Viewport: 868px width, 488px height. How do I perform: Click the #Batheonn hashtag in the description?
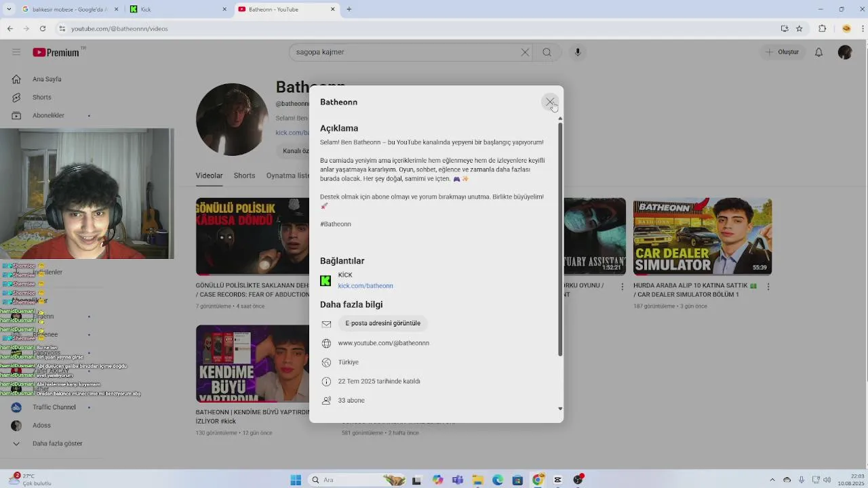click(336, 224)
